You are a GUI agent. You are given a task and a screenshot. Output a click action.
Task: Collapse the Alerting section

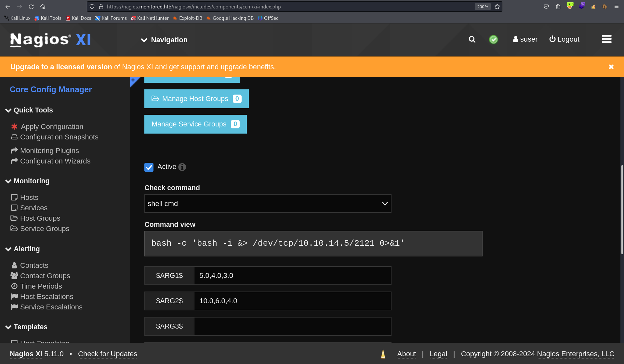click(22, 249)
